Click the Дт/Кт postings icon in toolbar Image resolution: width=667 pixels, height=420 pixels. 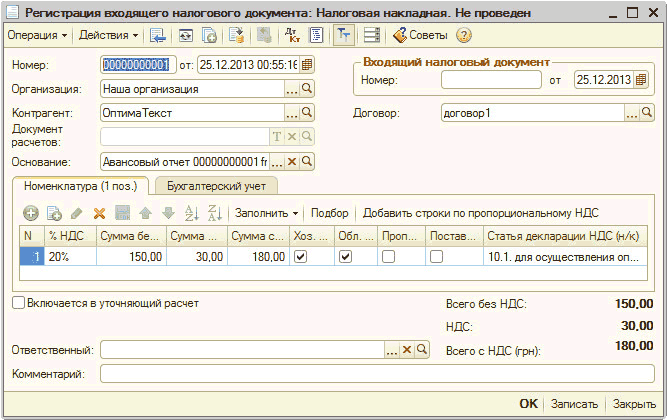pyautogui.click(x=293, y=35)
